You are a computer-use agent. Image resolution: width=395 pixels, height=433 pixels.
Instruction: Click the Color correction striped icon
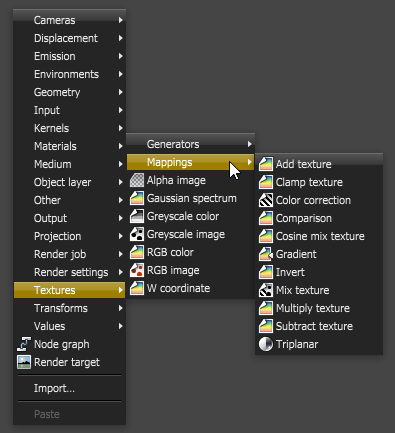tap(266, 200)
